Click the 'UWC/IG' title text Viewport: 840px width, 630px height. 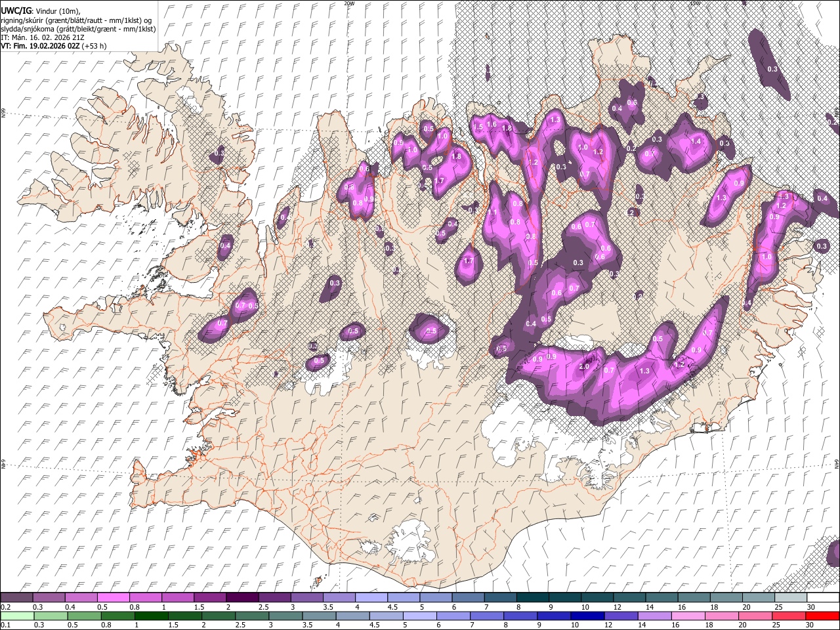point(16,11)
